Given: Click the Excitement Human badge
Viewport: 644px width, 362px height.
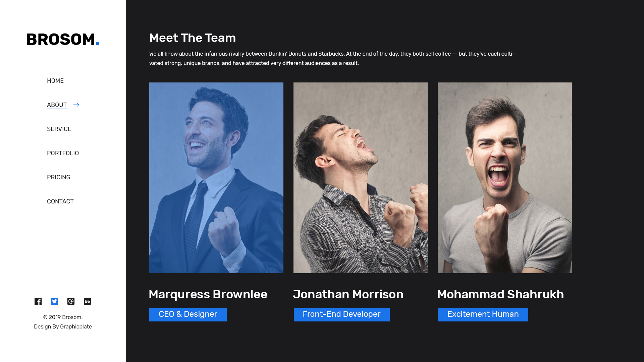Looking at the screenshot, I should point(483,314).
